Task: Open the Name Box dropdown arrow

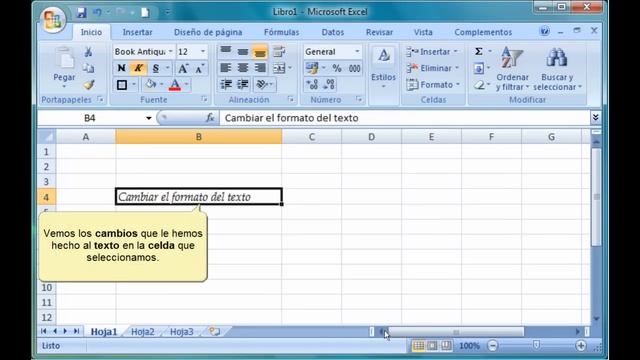Action: pos(149,118)
